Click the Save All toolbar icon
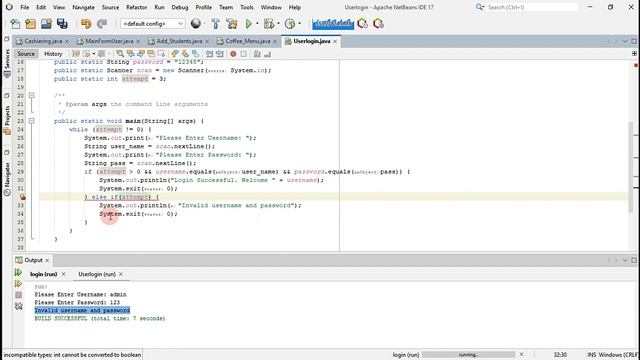640x360 pixels. [x=62, y=24]
